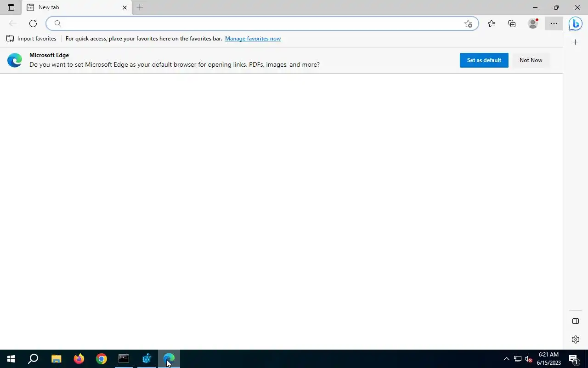
Task: Minimize the Edge window
Action: point(535,7)
